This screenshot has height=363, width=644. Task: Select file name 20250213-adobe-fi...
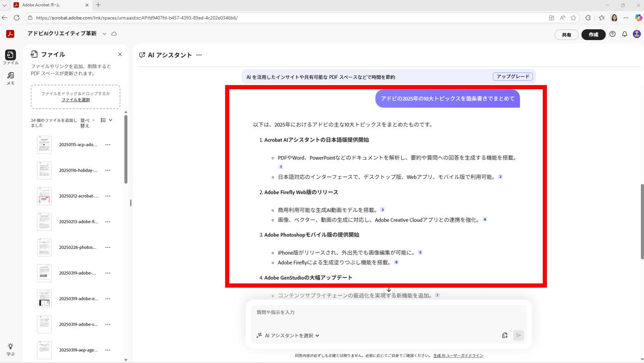click(x=78, y=221)
